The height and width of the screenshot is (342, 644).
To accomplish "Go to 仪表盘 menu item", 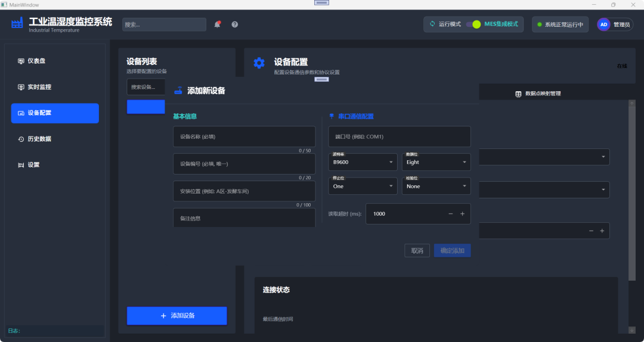I will coord(55,61).
